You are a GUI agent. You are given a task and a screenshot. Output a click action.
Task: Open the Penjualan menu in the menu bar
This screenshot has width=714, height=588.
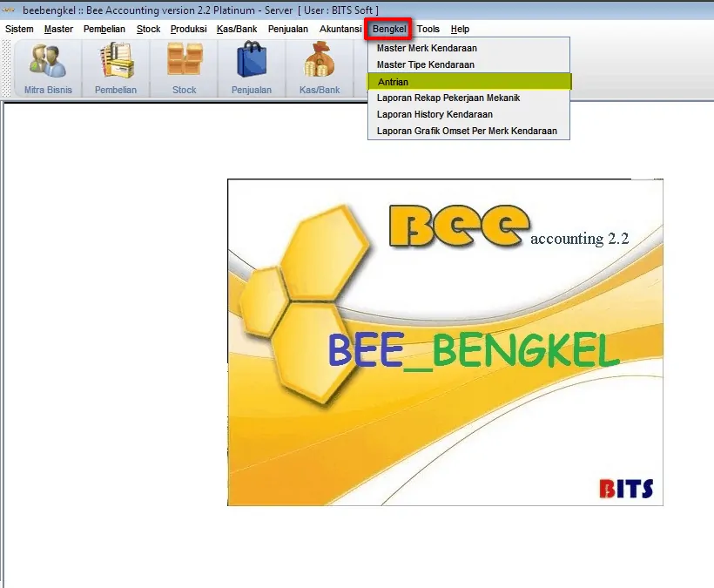tap(288, 29)
